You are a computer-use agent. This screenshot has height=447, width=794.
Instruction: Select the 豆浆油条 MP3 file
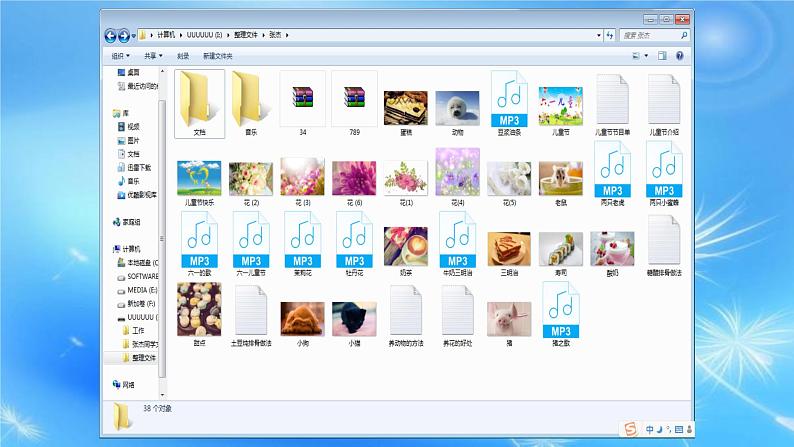coord(509,104)
